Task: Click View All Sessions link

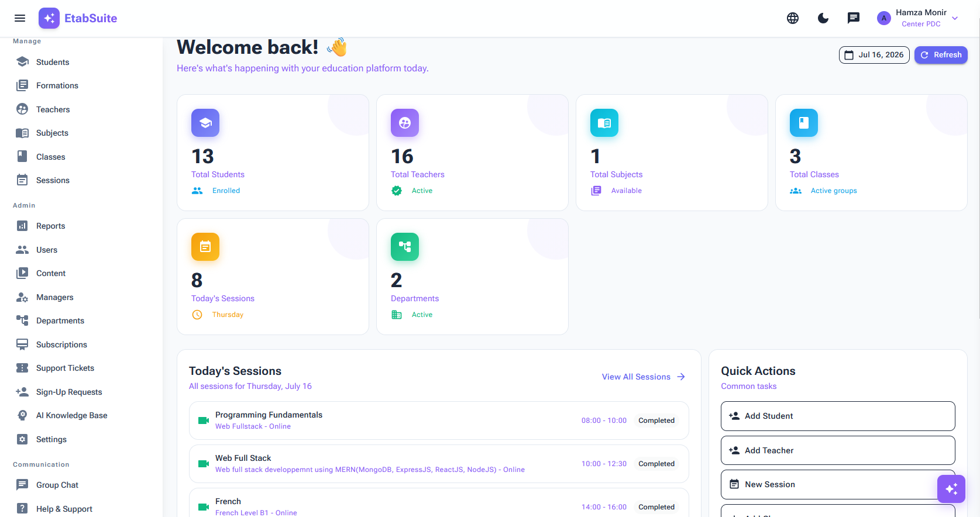Action: (x=644, y=377)
